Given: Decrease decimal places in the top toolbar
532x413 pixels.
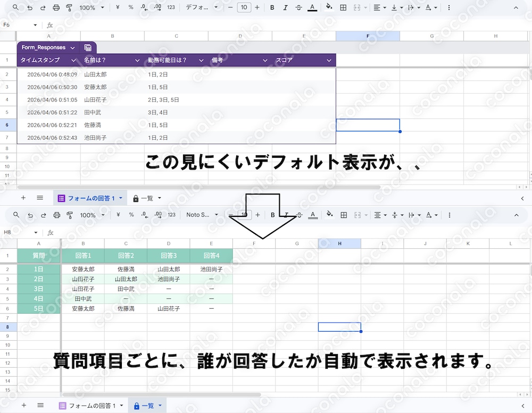Looking at the screenshot, I should click(144, 7).
